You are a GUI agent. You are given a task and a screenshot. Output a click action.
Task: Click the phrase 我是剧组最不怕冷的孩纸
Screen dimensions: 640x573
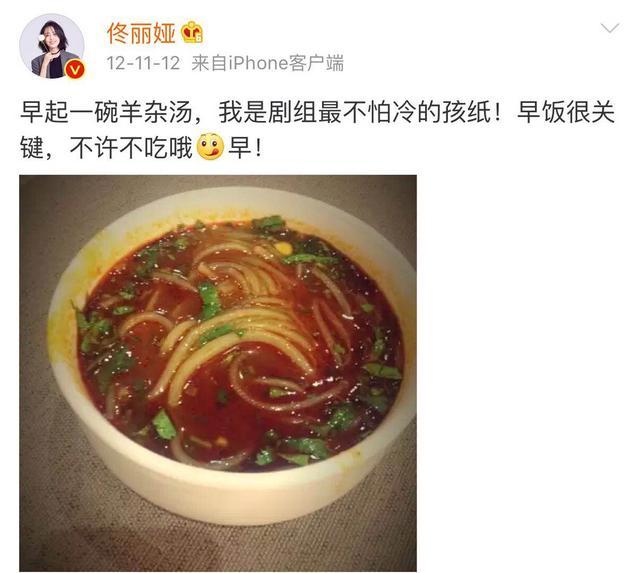click(x=355, y=112)
